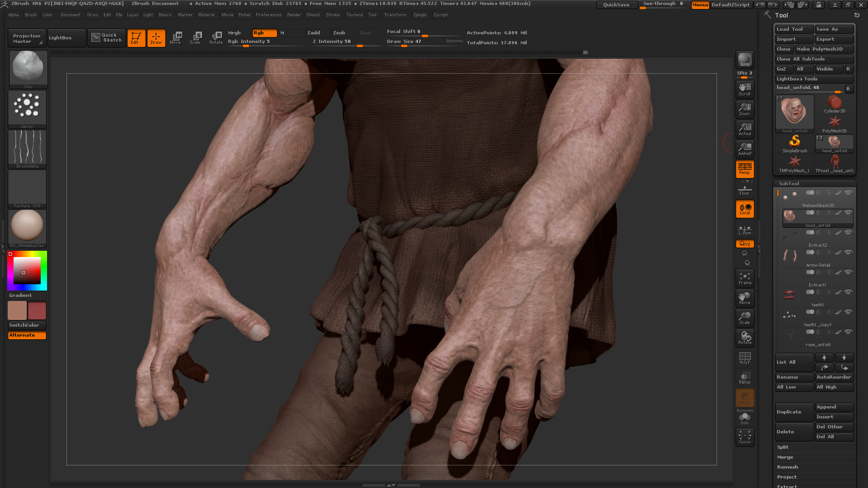Select the SimpleBrush tool
Viewport: 868px width, 488px height.
click(794, 144)
